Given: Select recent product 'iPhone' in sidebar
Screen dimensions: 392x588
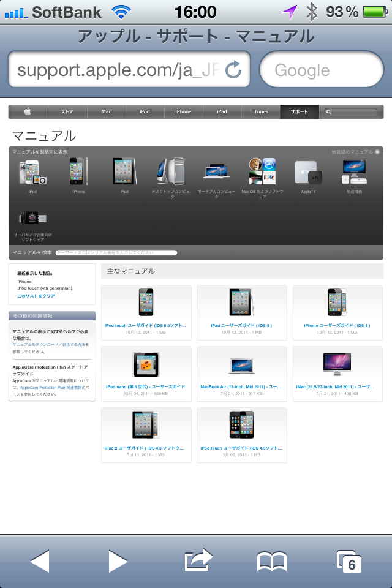Looking at the screenshot, I should click(x=24, y=281).
